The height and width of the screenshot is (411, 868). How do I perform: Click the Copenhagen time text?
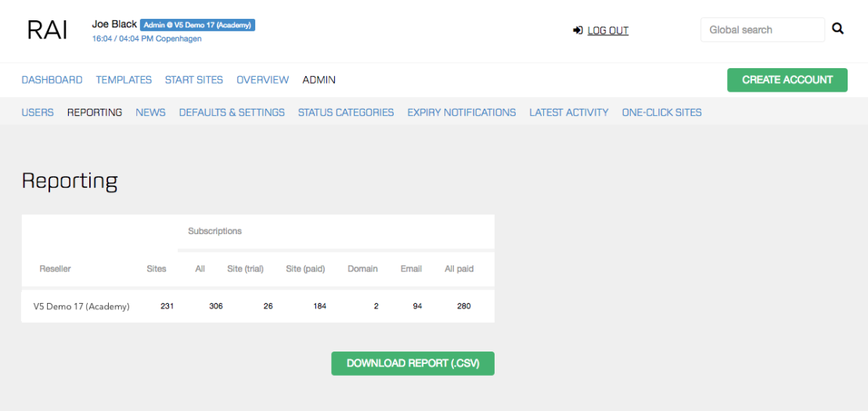tap(146, 39)
